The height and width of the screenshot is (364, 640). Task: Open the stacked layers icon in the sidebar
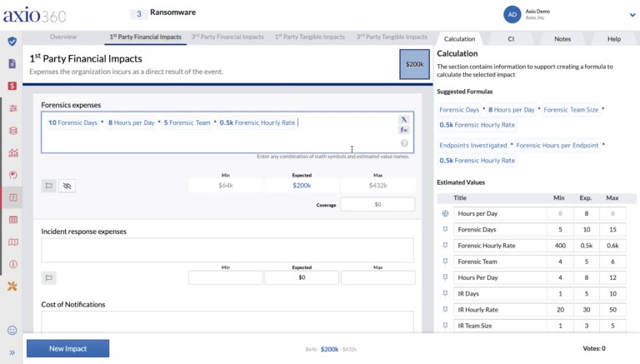click(13, 131)
